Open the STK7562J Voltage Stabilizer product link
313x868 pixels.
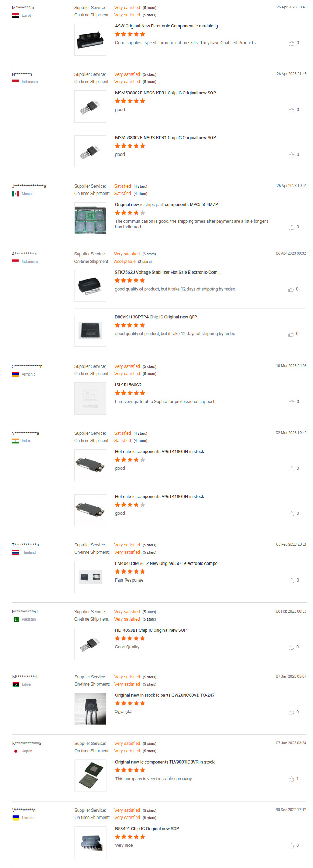tap(167, 273)
